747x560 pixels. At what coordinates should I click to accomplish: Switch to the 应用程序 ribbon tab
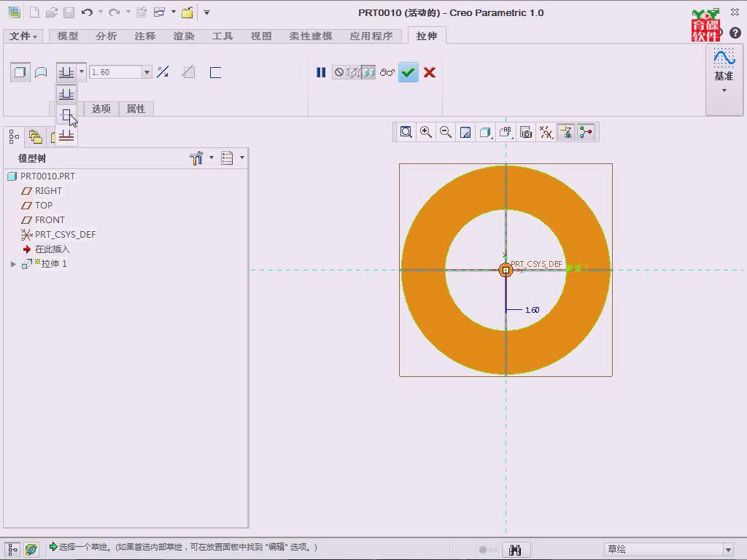371,36
